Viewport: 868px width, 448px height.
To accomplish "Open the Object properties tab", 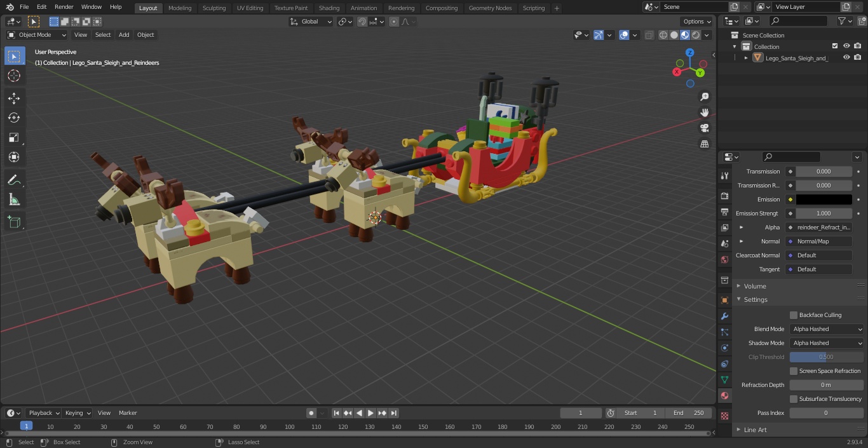I will [724, 300].
